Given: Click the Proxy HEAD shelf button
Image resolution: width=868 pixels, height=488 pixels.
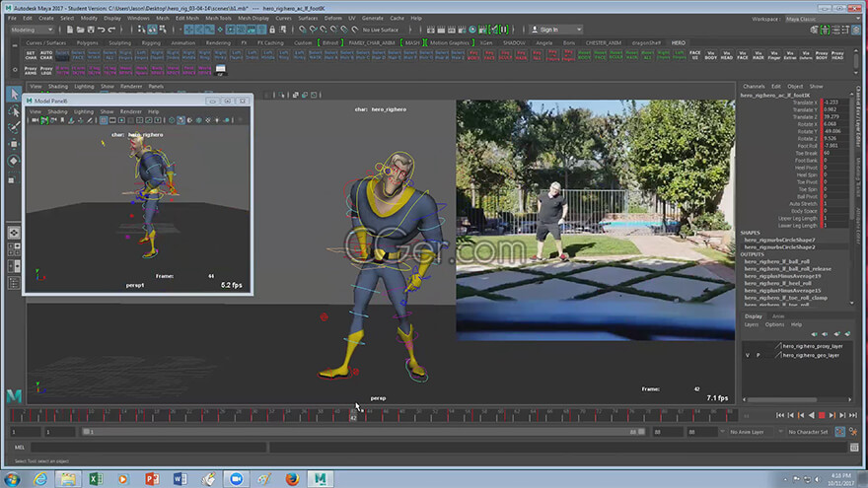Looking at the screenshot, I should pyautogui.click(x=837, y=55).
